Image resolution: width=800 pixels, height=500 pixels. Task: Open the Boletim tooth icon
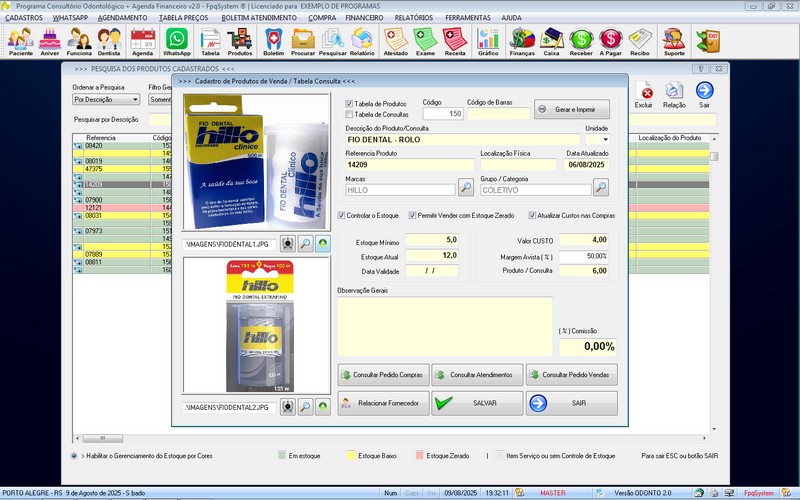[x=273, y=41]
